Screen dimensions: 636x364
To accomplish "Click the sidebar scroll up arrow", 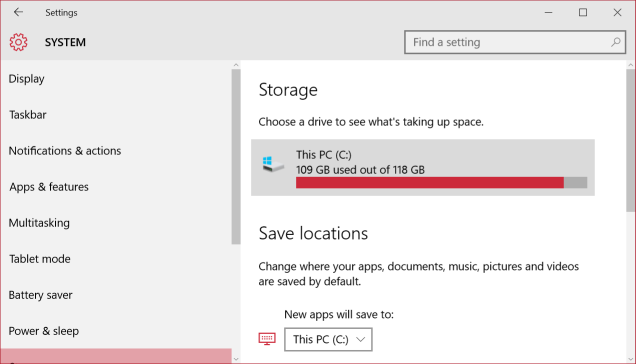I will pyautogui.click(x=236, y=65).
